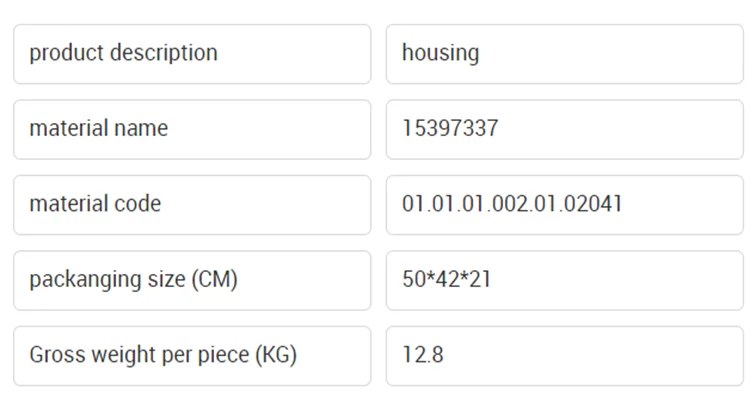Click the 'material code' label box
This screenshot has width=750, height=400.
[191, 205]
